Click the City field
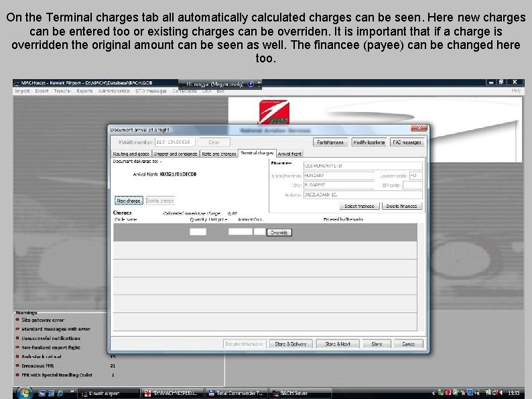This screenshot has width=532, height=399. click(x=339, y=185)
